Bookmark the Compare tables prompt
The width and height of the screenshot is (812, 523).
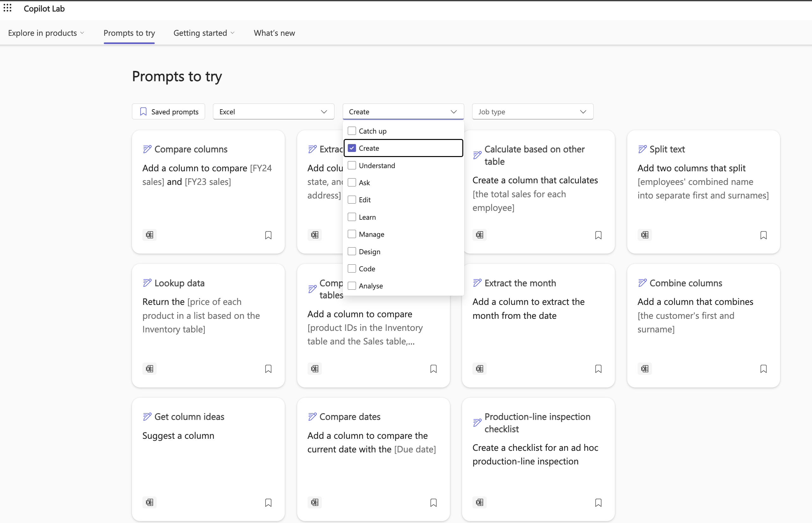click(433, 369)
